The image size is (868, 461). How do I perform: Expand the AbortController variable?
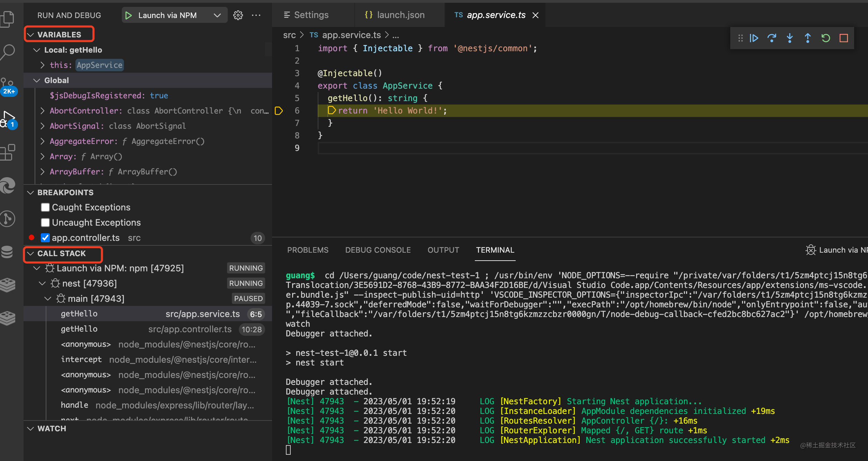[x=42, y=111]
